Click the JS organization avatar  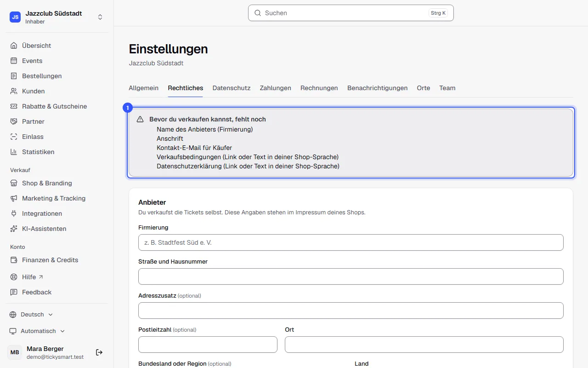(15, 17)
